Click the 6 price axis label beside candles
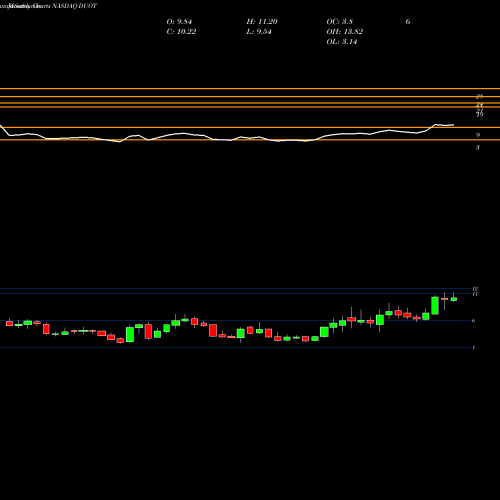Image resolution: width=500 pixels, height=500 pixels. click(x=474, y=321)
